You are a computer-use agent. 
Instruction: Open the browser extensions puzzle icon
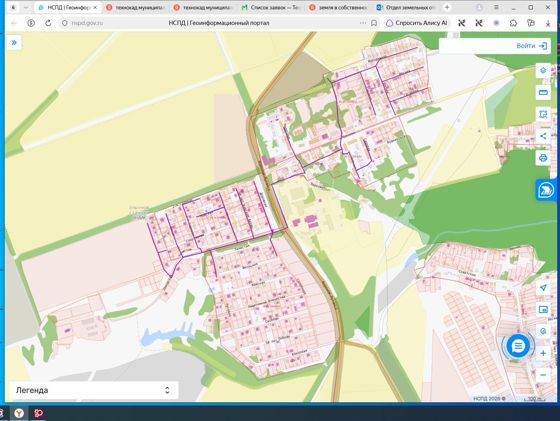coord(513,23)
